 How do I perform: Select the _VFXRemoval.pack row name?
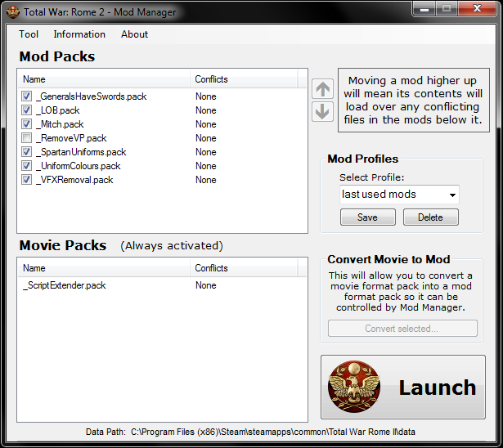click(74, 180)
